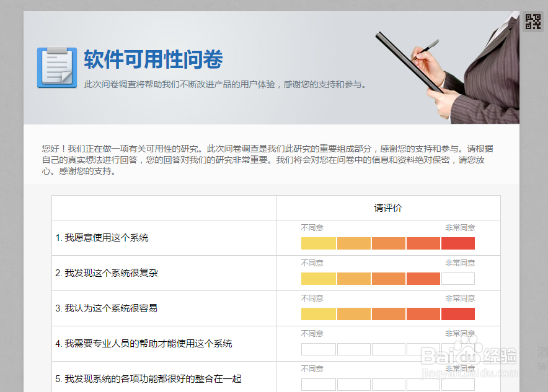Screen dimensions: 548x392
Task: Select the lowest rating for question 1
Action: [x=318, y=243]
